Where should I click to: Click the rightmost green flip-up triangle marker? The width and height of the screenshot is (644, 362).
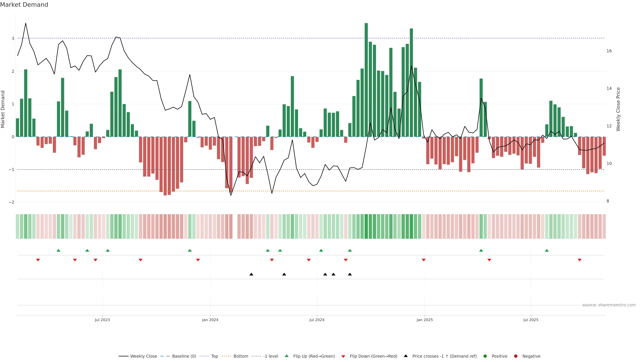point(547,250)
